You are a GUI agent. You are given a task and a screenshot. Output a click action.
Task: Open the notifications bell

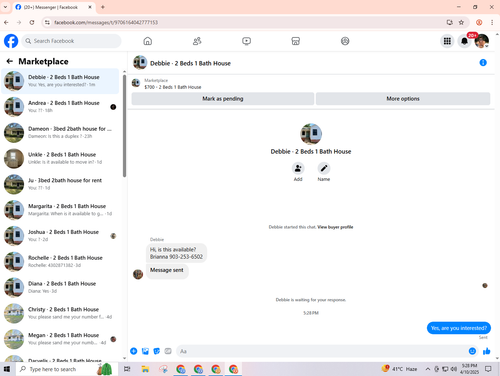tap(464, 41)
